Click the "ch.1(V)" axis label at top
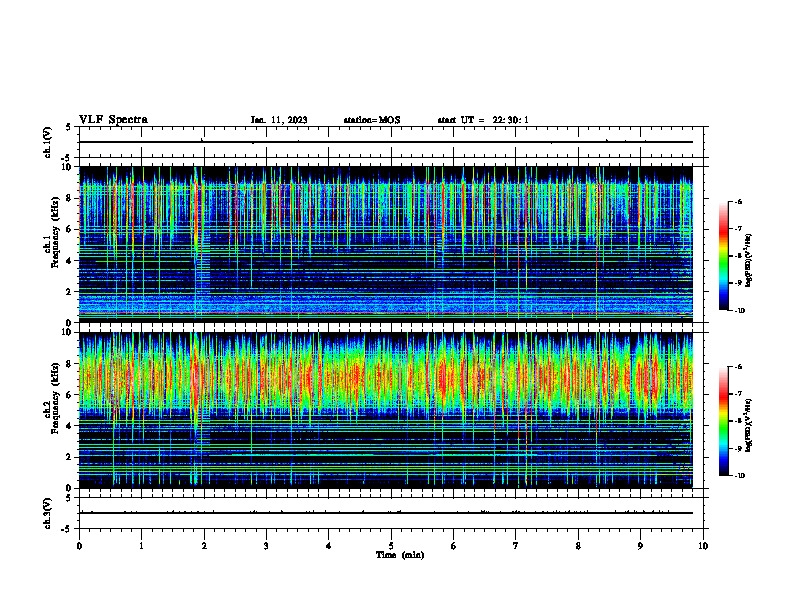This screenshot has width=792, height=612. click(47, 142)
